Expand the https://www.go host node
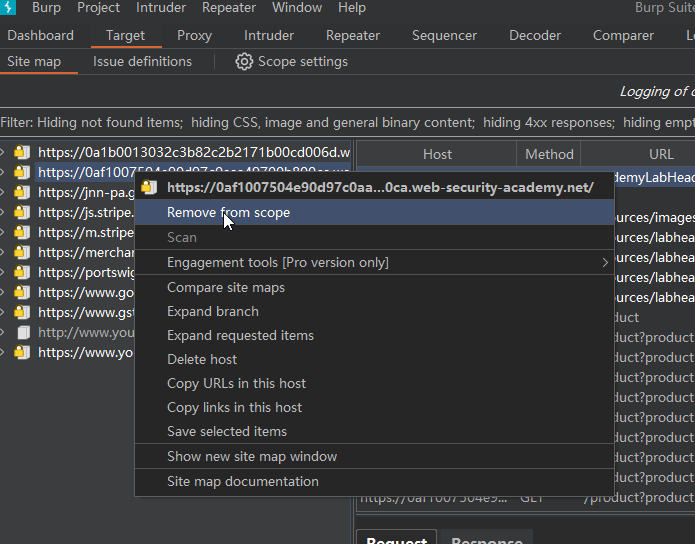695x544 pixels. [x=2, y=292]
